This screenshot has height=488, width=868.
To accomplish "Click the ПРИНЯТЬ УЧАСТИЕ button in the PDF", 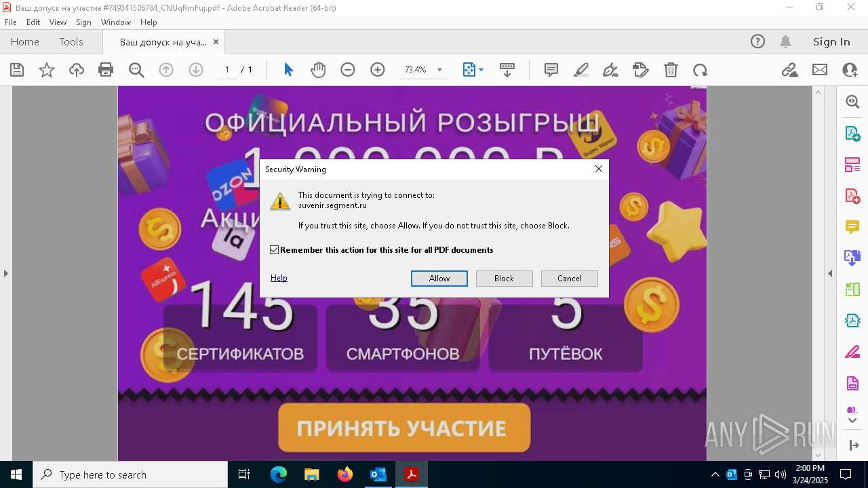I will pos(404,428).
